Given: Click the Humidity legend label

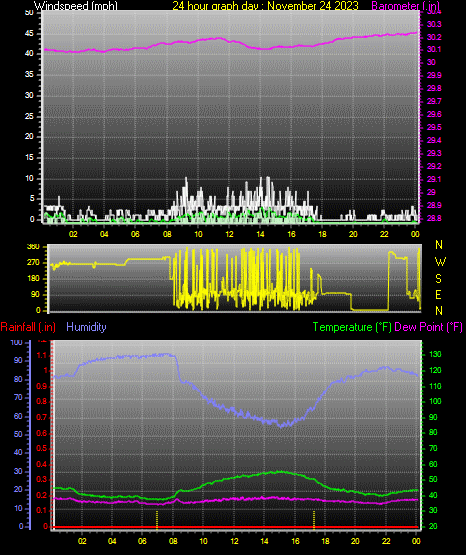Looking at the screenshot, I should pos(86,327).
